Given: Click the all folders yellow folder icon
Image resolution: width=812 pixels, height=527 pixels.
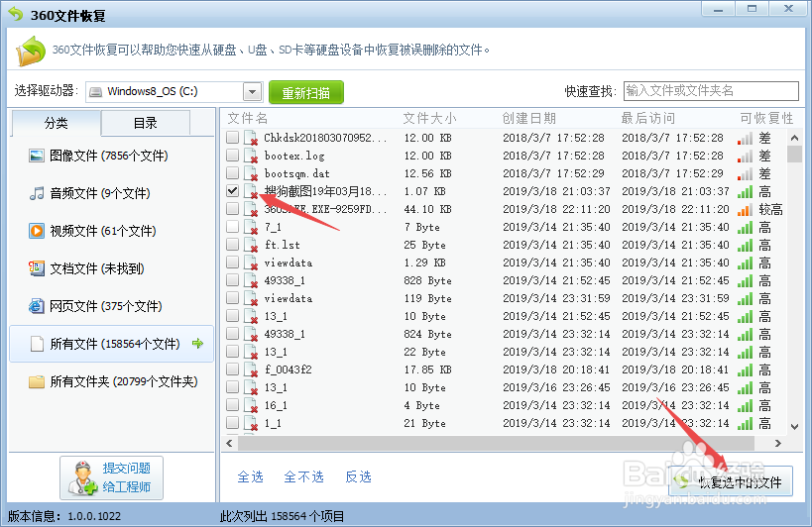Looking at the screenshot, I should pyautogui.click(x=37, y=381).
